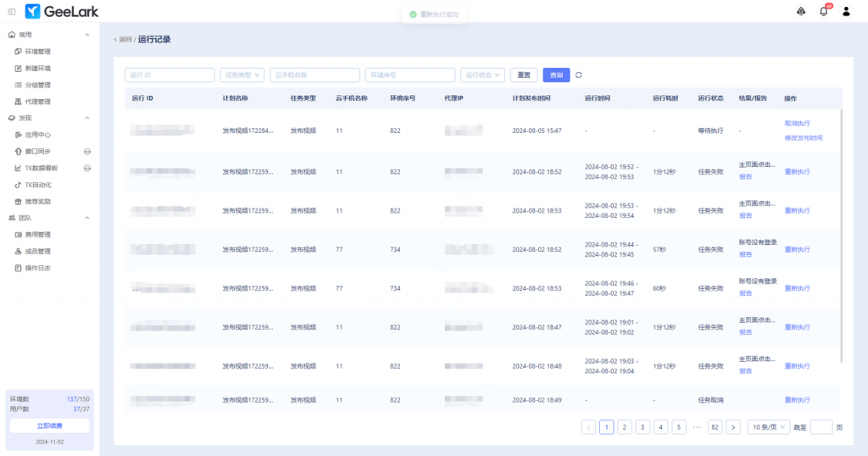Viewport: 868px width, 456px height.
Task: Collapse the 常用 sidebar section
Action: (87, 35)
